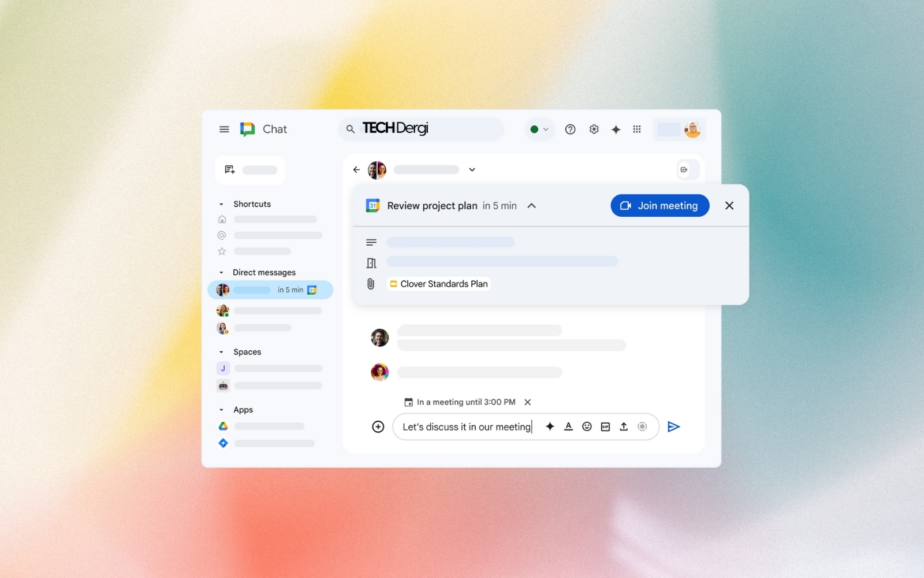Toggle the integration menu with the plus icon
This screenshot has width=924, height=578.
[x=378, y=427]
